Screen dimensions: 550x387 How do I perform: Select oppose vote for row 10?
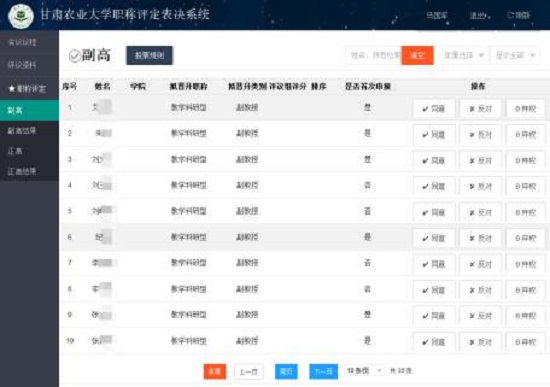pos(481,342)
